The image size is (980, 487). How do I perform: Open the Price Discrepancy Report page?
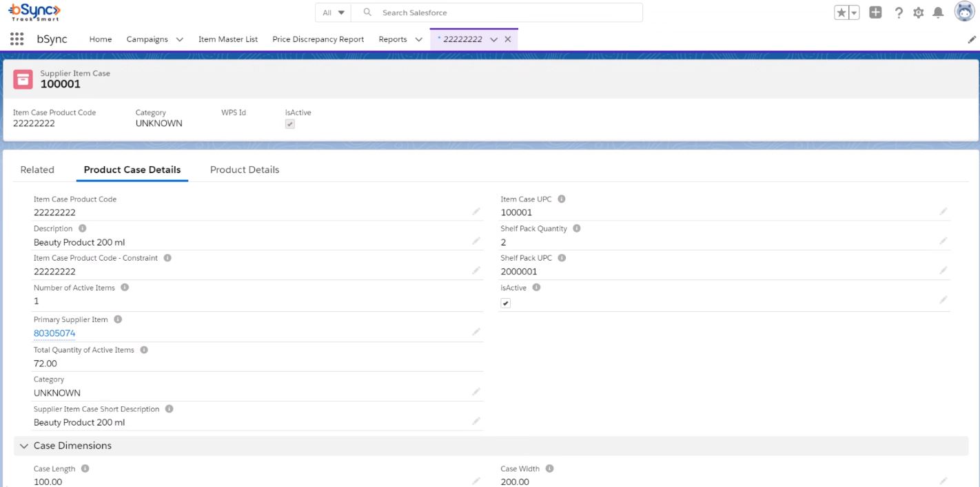pyautogui.click(x=318, y=39)
